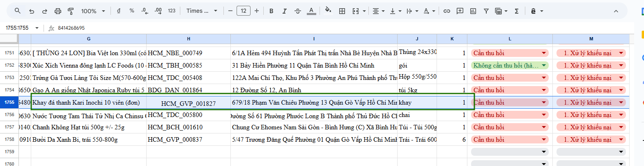Open the zoom level 100% dropdown

point(93,11)
